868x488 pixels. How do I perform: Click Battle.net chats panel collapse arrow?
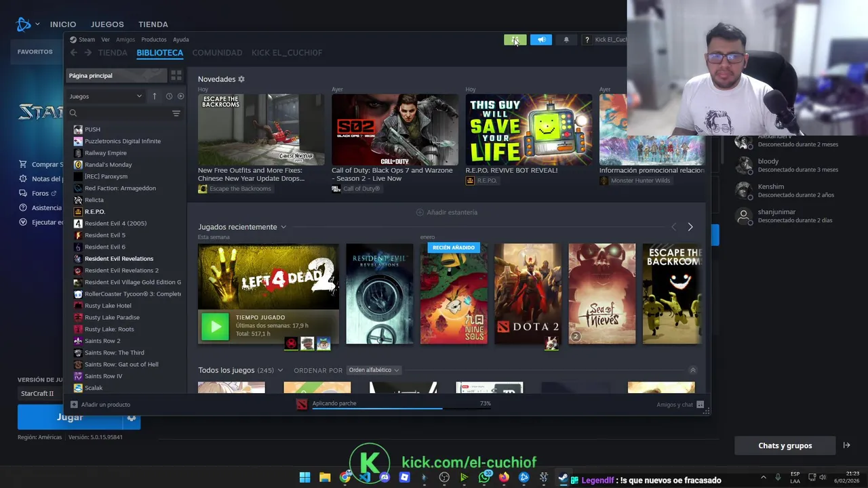(846, 445)
